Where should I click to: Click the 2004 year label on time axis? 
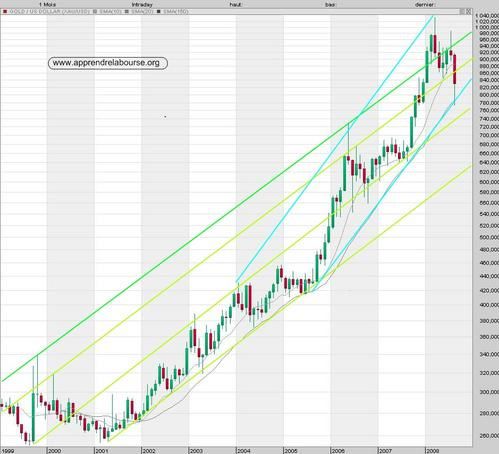click(x=244, y=451)
